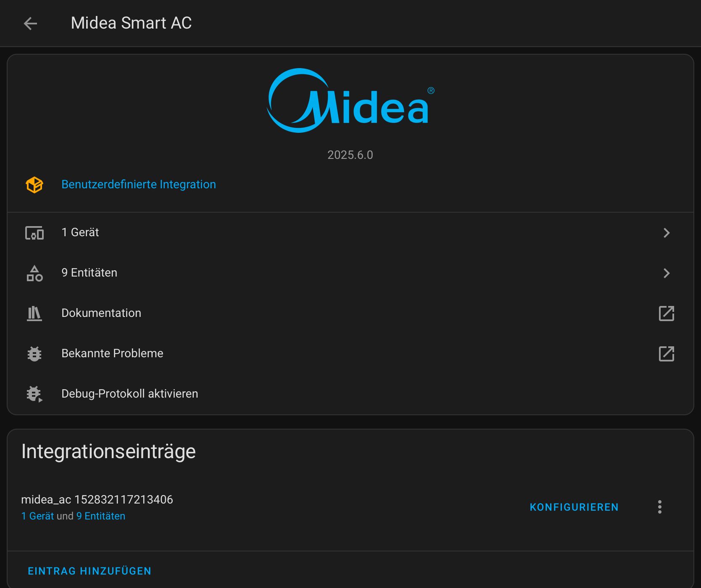Screen dimensions: 701x588
Task: Click the shapes icon beside 9 Entitäten
Action: pyautogui.click(x=34, y=273)
